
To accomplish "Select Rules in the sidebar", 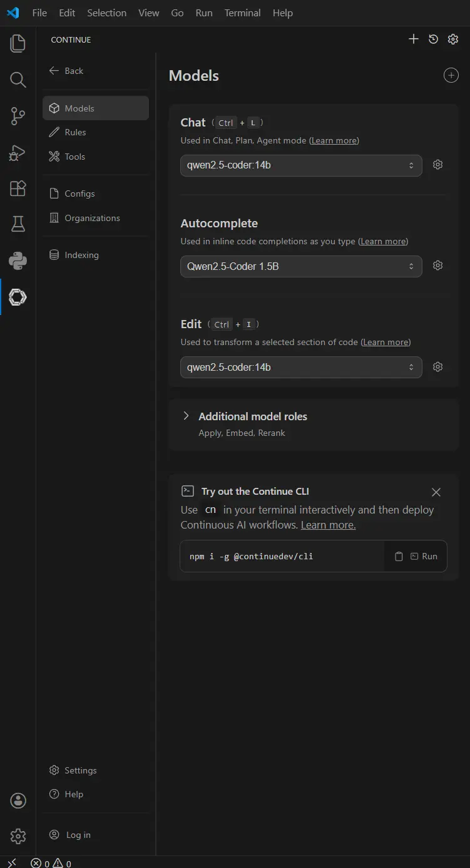I will click(75, 132).
